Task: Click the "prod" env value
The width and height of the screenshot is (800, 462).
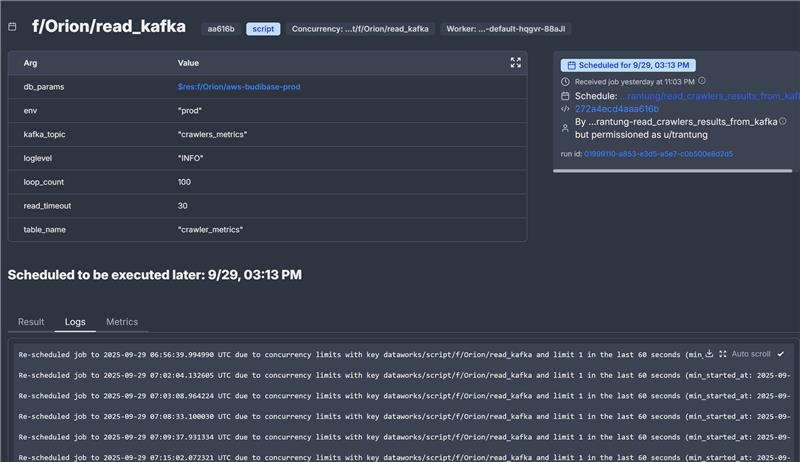Action: [190, 111]
